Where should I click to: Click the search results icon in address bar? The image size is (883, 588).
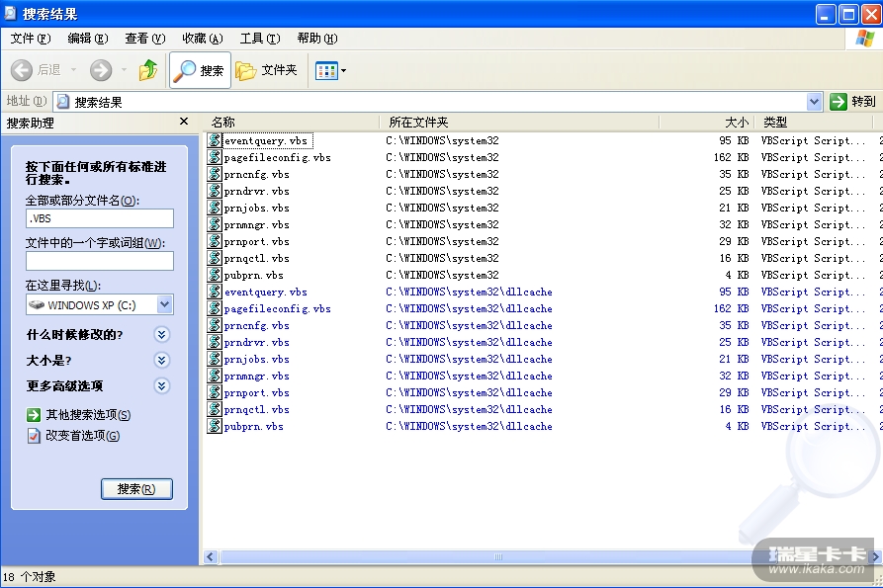click(63, 102)
